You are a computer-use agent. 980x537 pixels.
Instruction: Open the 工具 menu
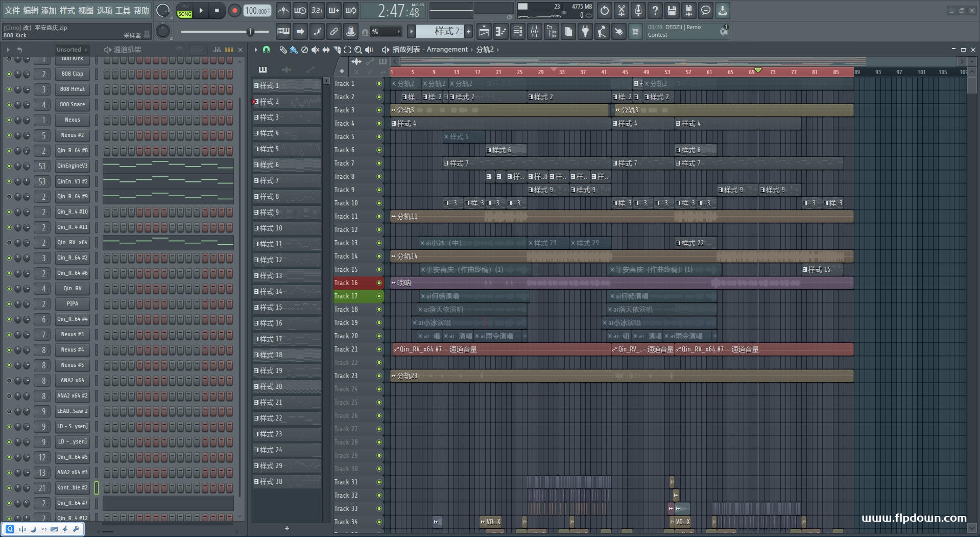point(123,10)
